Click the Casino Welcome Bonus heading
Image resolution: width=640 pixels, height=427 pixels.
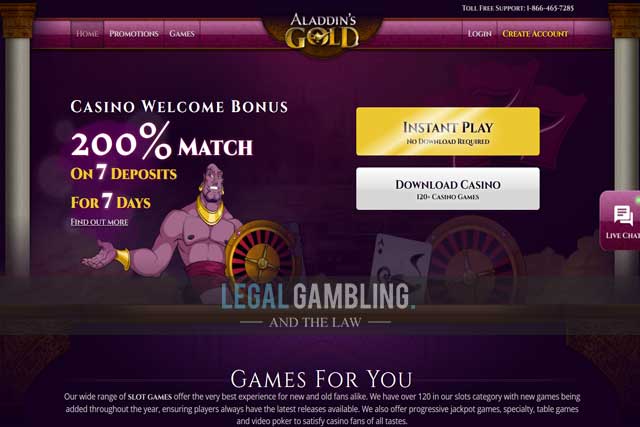179,107
